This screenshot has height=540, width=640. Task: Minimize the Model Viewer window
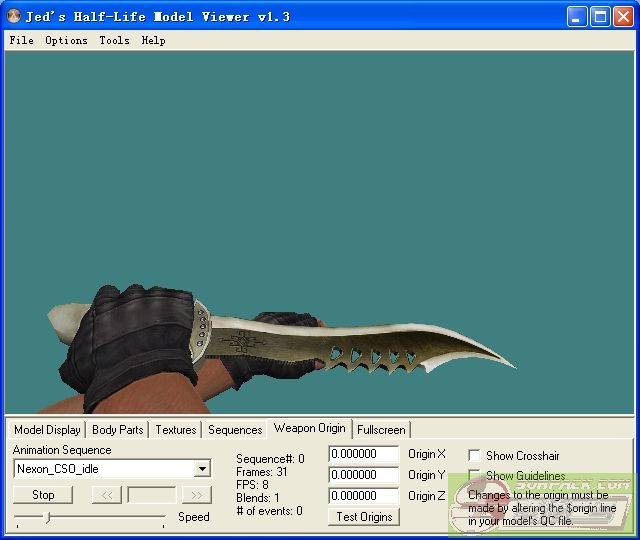pos(578,16)
